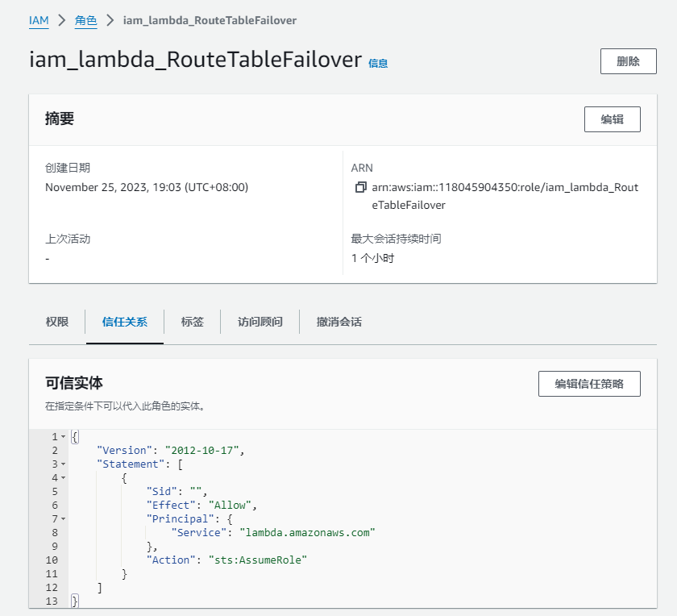Collapse the Principal block fold arrow
Screen dimensions: 677x616
pyautogui.click(x=64, y=518)
